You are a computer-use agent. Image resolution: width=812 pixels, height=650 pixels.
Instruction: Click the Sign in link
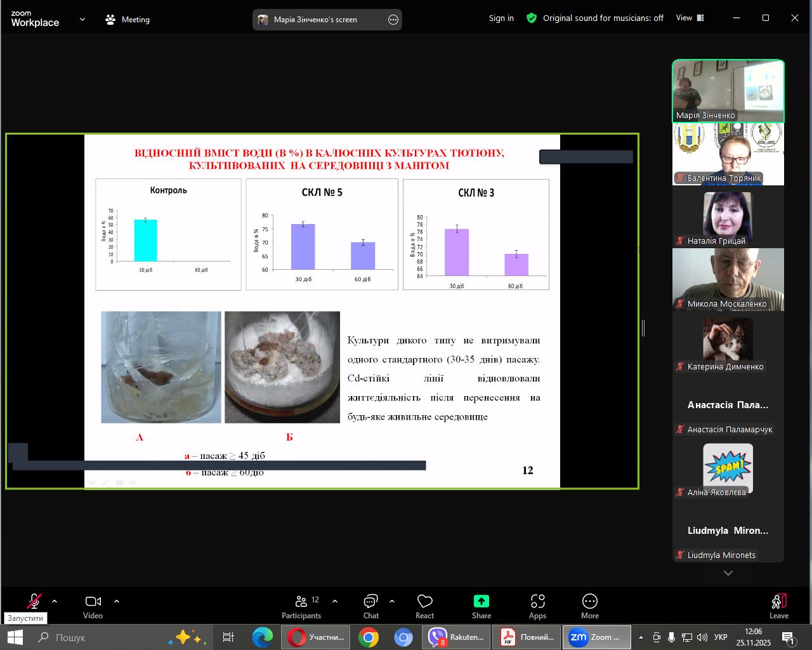point(501,18)
